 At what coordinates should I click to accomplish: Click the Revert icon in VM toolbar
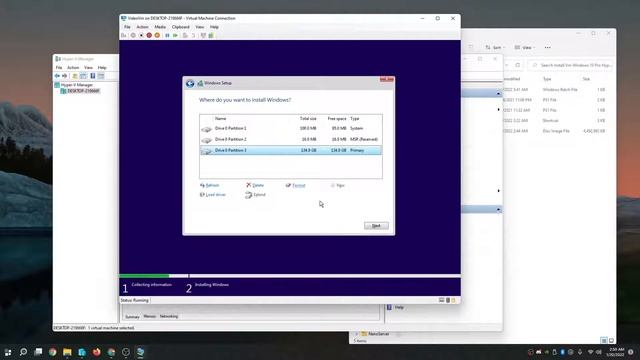tap(193, 36)
